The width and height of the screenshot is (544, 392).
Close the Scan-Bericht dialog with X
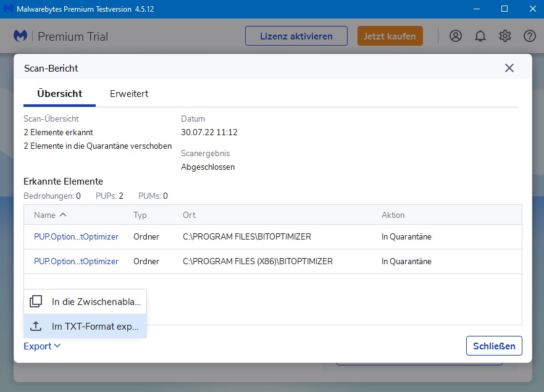point(509,68)
